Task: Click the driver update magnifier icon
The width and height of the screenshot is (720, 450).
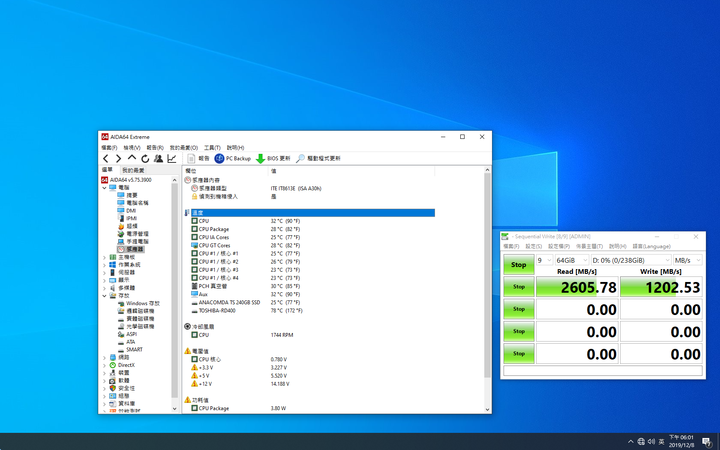Action: coord(300,158)
